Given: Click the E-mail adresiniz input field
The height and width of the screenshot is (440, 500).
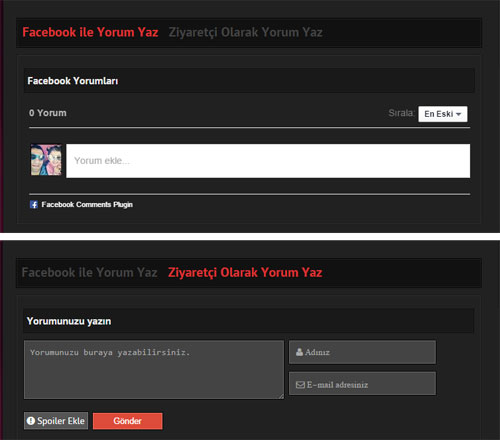Looking at the screenshot, I should (362, 384).
